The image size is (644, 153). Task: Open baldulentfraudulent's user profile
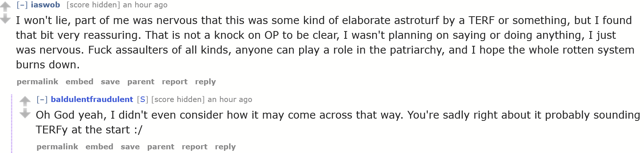pyautogui.click(x=92, y=99)
